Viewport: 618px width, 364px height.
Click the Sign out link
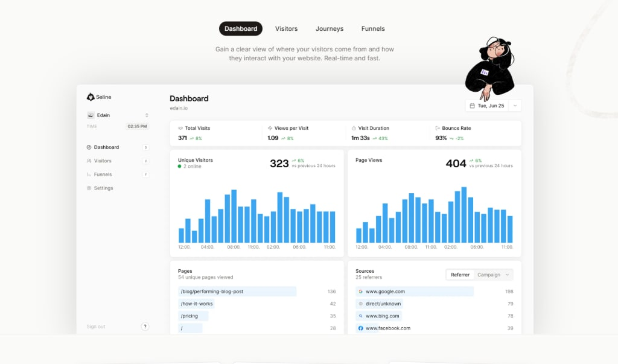click(96, 327)
